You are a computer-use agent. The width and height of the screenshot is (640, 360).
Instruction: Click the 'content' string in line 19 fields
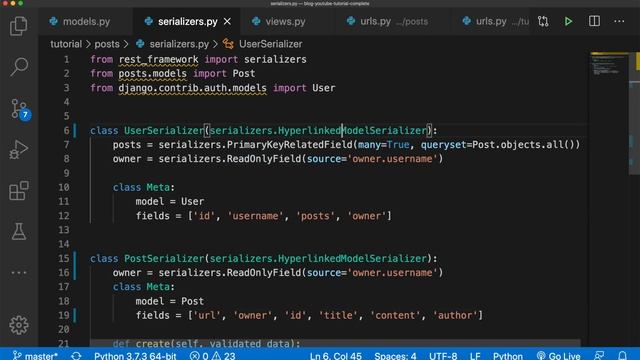(395, 316)
